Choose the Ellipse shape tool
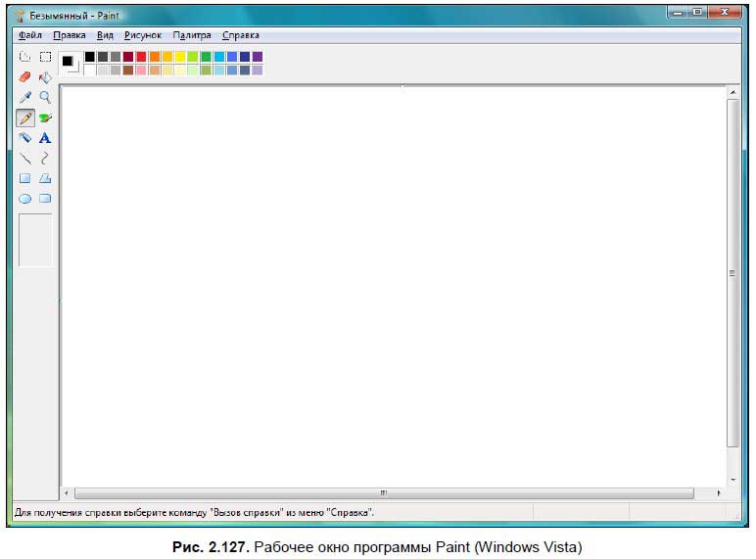756x559 pixels. [x=25, y=199]
